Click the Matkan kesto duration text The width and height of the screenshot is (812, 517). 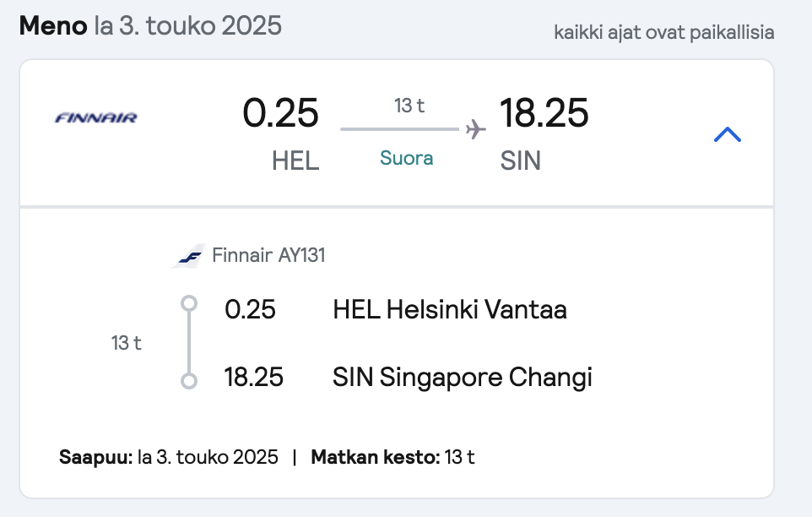coord(392,457)
